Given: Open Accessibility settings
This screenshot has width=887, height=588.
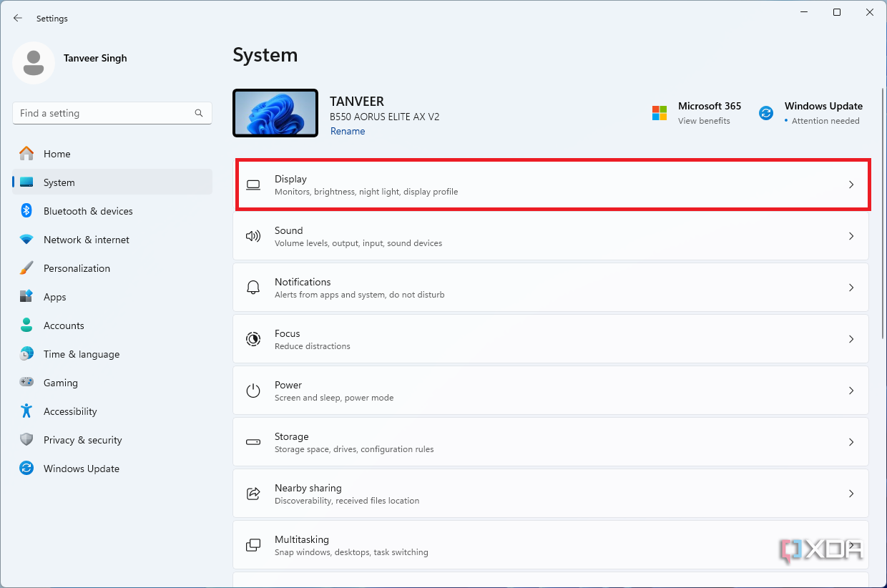Looking at the screenshot, I should 71,411.
